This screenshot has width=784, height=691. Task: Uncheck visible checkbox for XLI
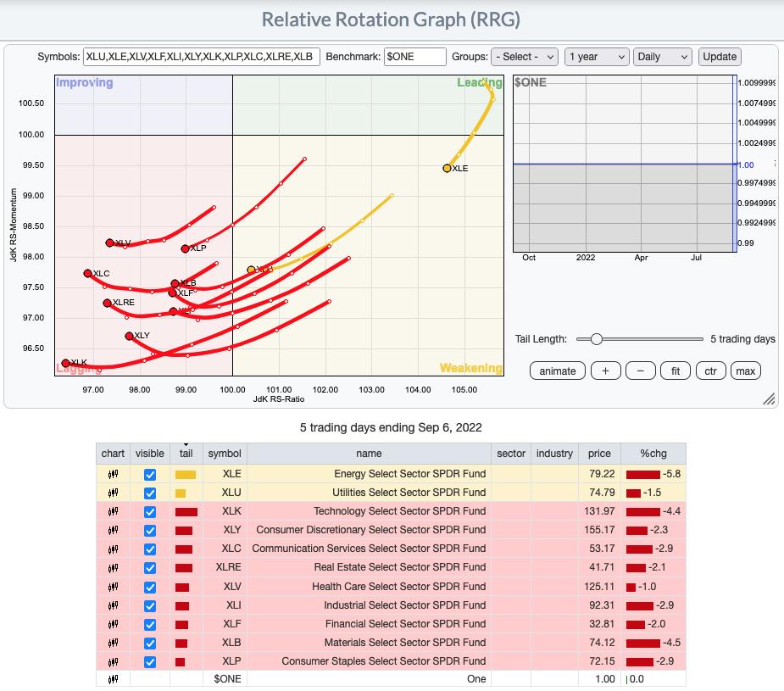149,605
